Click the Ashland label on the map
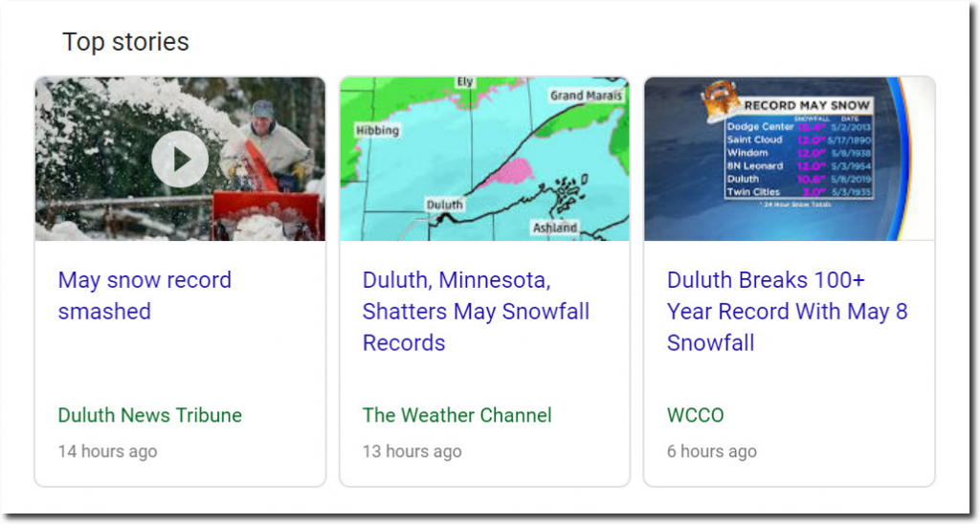980x524 pixels. (x=555, y=228)
